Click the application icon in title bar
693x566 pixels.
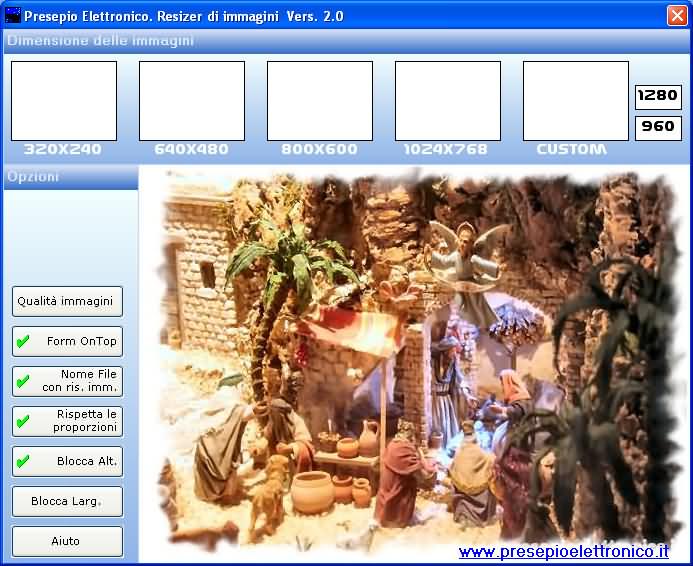point(12,15)
